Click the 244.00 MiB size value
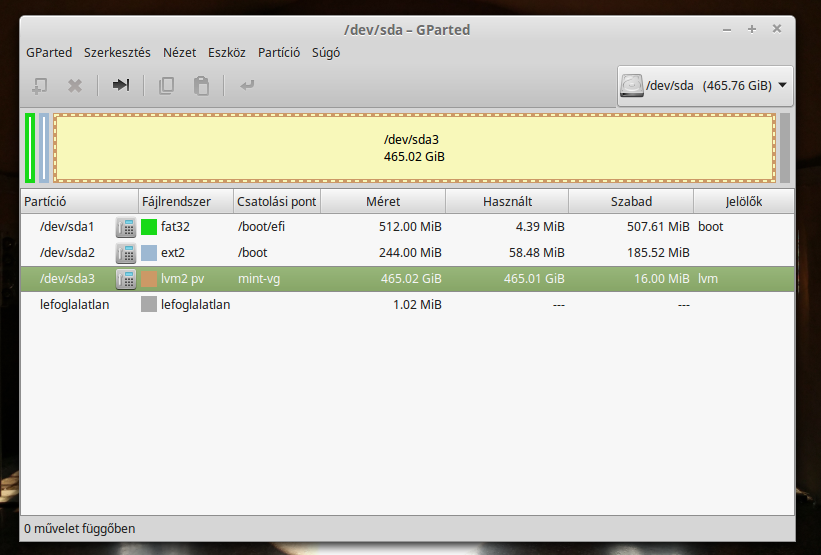 (x=410, y=253)
